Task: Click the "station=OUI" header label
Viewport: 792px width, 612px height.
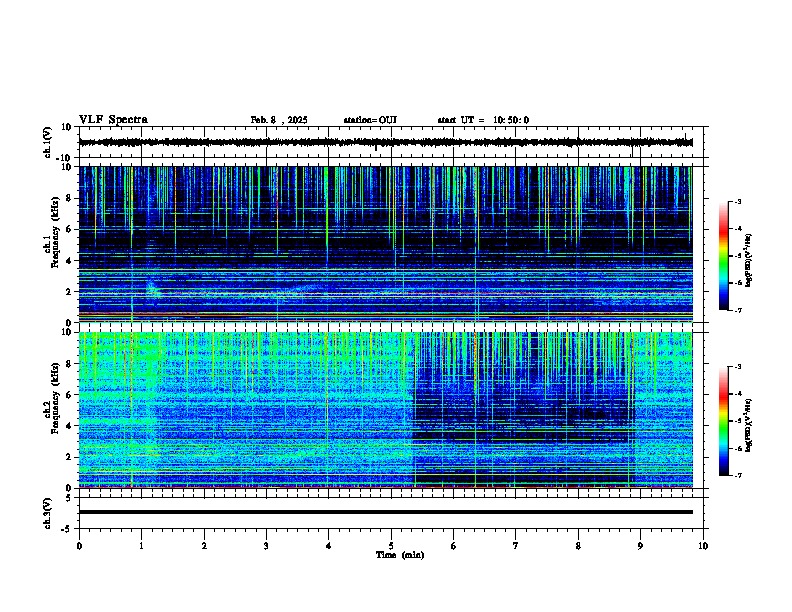Action: click(x=370, y=120)
